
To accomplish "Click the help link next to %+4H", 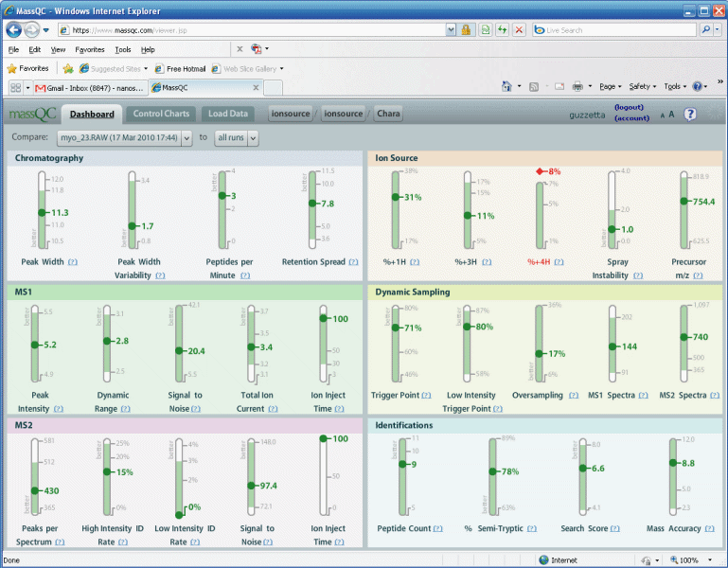I will (x=559, y=262).
